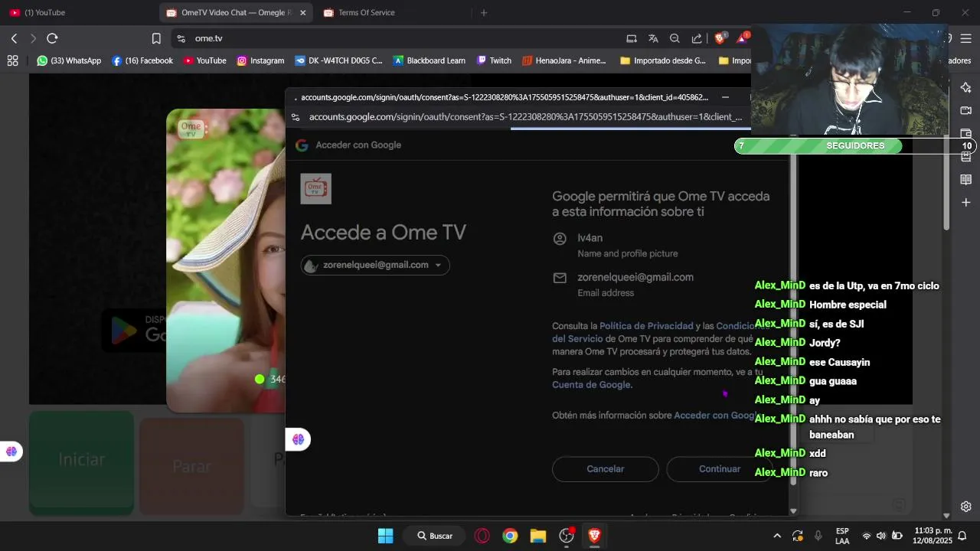Image resolution: width=980 pixels, height=551 pixels.
Task: Show hidden system tray icons chevron
Action: click(x=777, y=536)
